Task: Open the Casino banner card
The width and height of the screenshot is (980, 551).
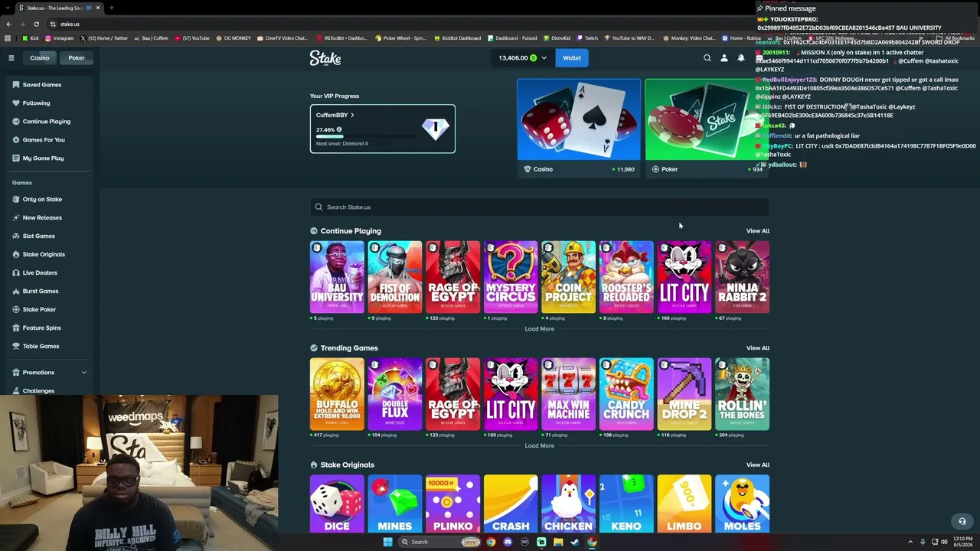Action: point(579,128)
